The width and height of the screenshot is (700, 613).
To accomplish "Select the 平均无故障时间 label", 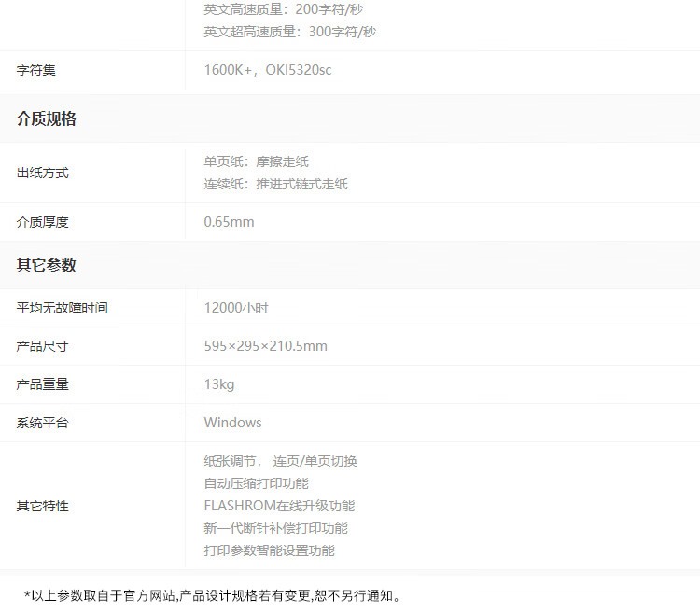I will point(62,308).
